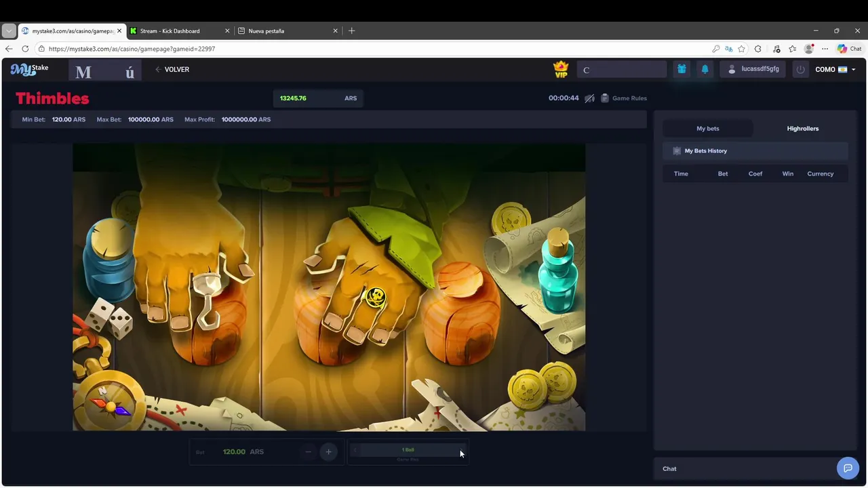Close the Kick Dashboard tab
The width and height of the screenshot is (868, 488).
point(227,30)
